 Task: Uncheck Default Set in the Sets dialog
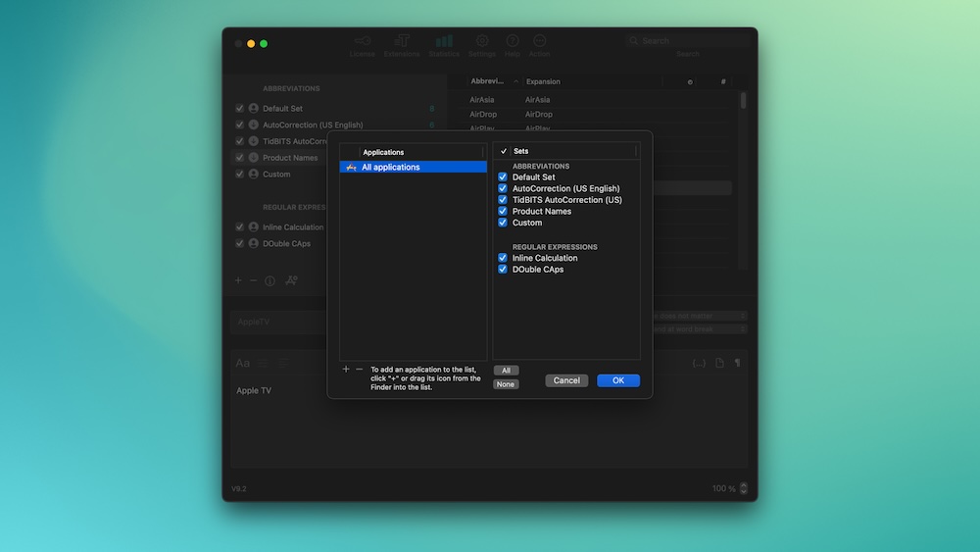[503, 176]
